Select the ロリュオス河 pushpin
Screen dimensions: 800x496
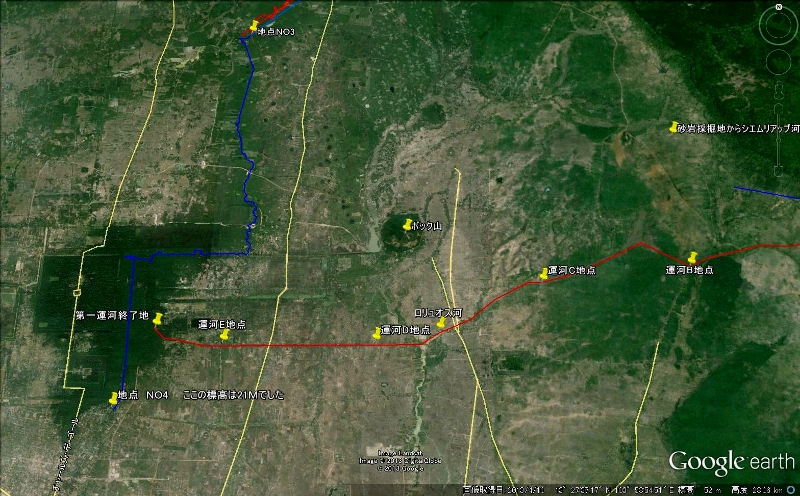(x=440, y=323)
